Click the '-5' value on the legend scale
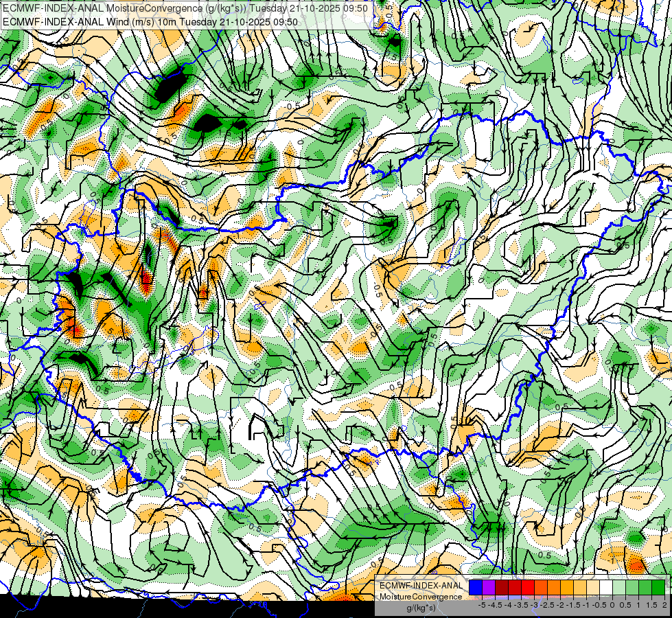The height and width of the screenshot is (618, 672). coord(482,605)
